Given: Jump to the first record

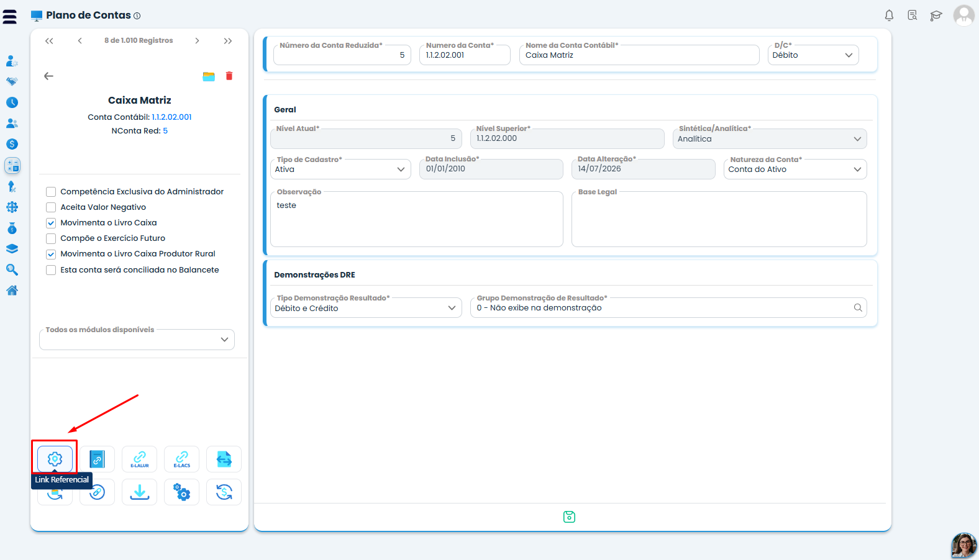Looking at the screenshot, I should tap(49, 41).
